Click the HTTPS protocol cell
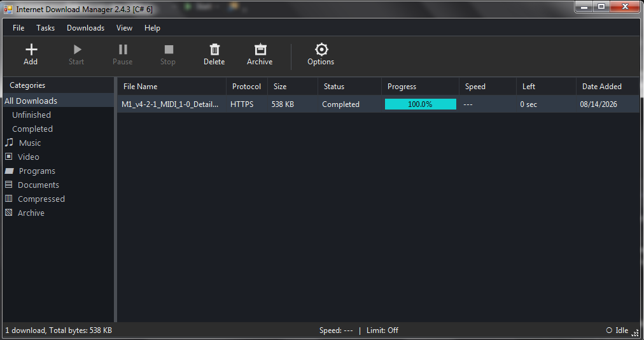This screenshot has height=340, width=644. pos(242,104)
